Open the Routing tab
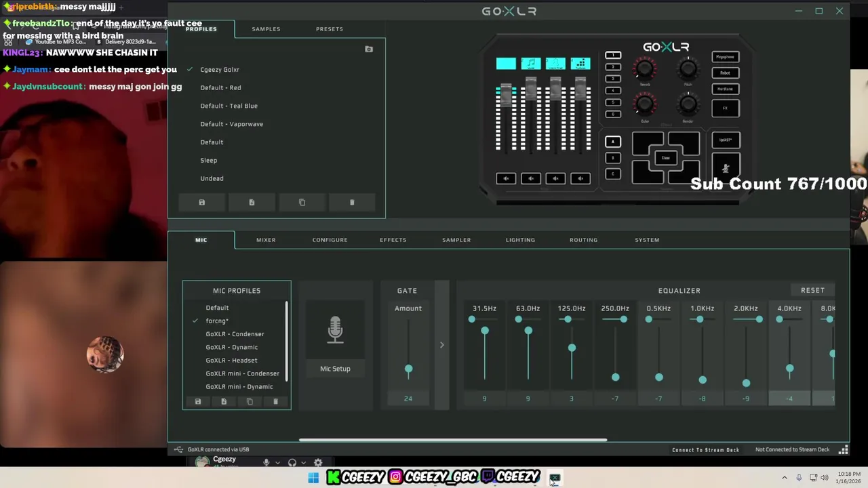Viewport: 868px width, 488px height. pyautogui.click(x=583, y=240)
